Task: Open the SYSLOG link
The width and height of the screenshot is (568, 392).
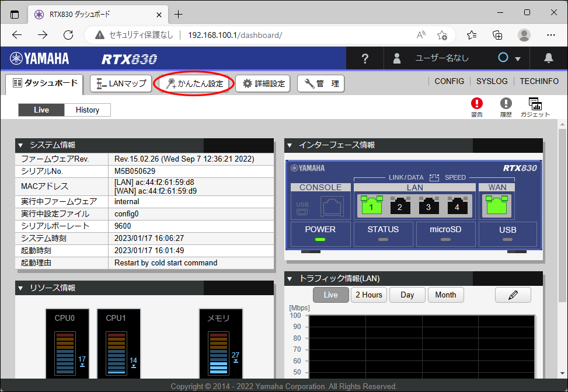Action: [x=492, y=81]
